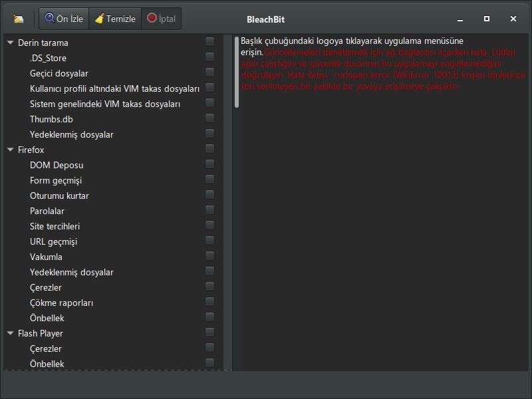Check the Geçici dosyalar option
This screenshot has height=399, width=532.
coord(209,72)
